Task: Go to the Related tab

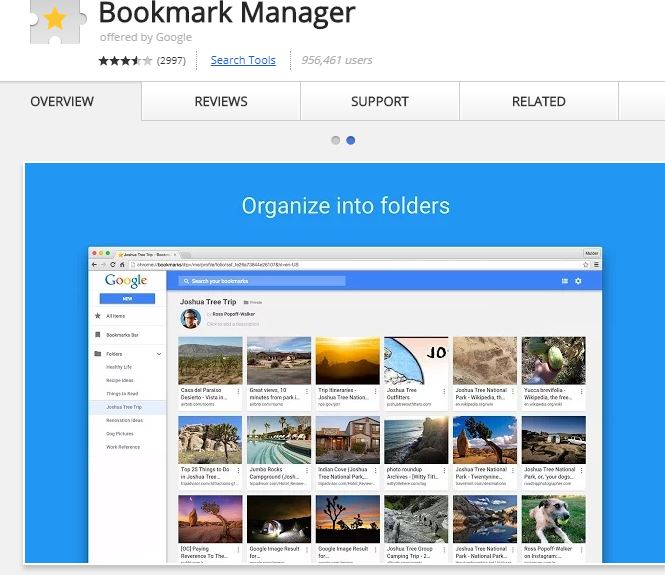Action: point(538,101)
